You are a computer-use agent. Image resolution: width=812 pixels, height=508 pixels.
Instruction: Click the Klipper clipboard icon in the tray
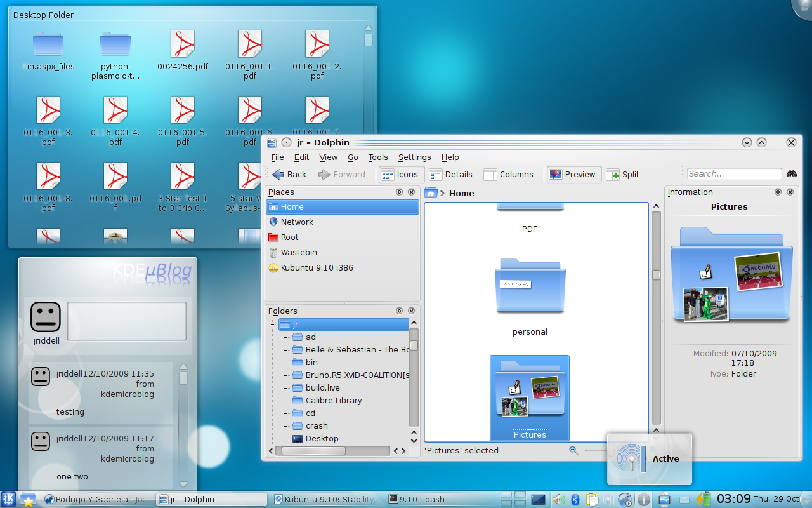(x=591, y=499)
